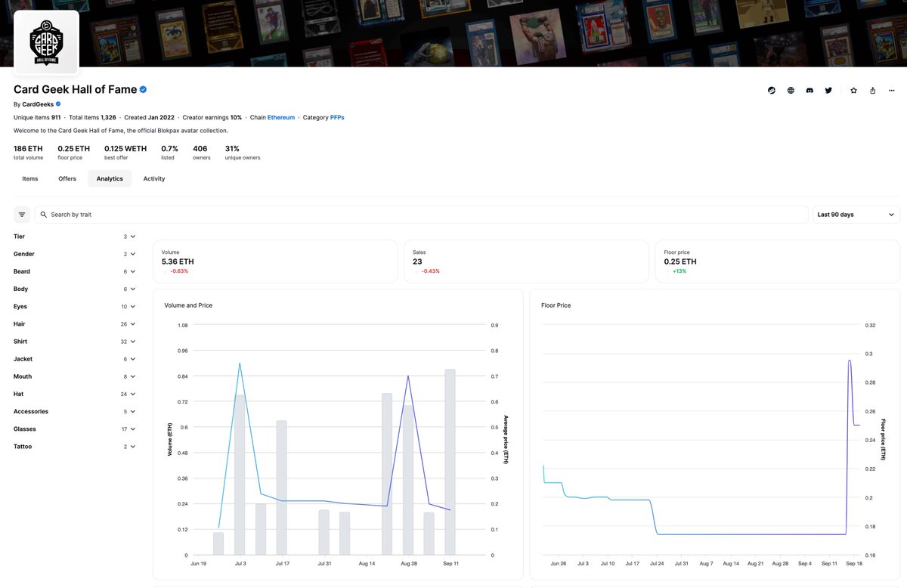The width and height of the screenshot is (907, 588).
Task: Click the Sales 23 stat card
Action: 526,262
